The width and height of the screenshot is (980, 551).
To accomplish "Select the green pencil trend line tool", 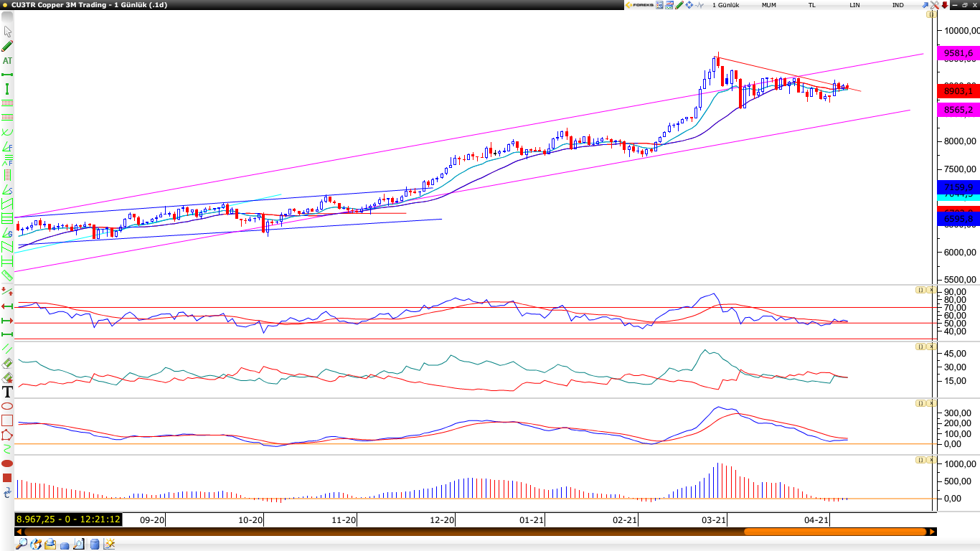I will pyautogui.click(x=8, y=46).
